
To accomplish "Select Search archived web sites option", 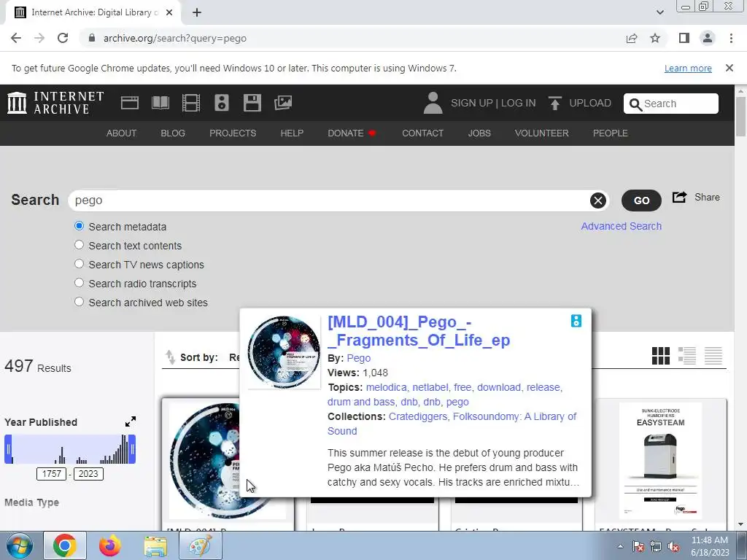I will [x=79, y=302].
